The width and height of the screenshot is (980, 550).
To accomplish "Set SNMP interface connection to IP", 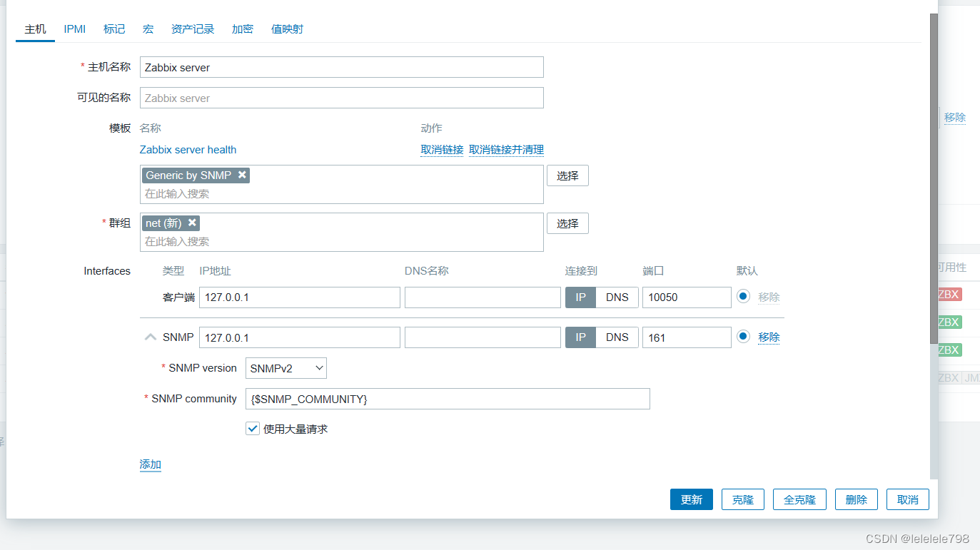I will (x=580, y=337).
